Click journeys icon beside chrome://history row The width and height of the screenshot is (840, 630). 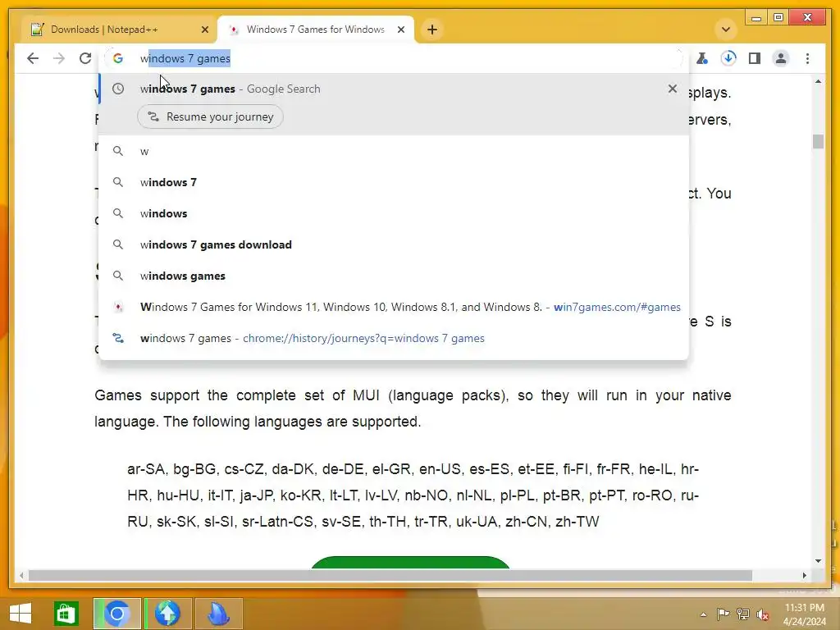118,338
